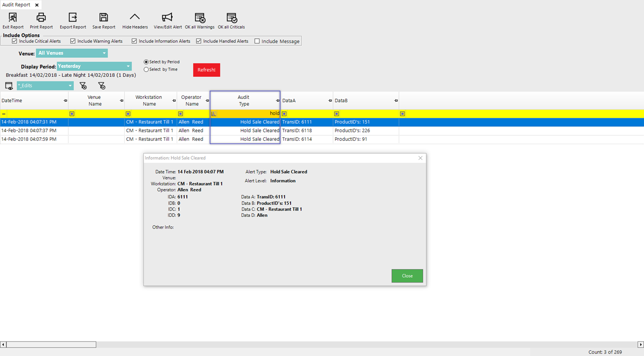Viewport: 644px width, 356px height.
Task: Open the Display Period dropdown
Action: [128, 66]
